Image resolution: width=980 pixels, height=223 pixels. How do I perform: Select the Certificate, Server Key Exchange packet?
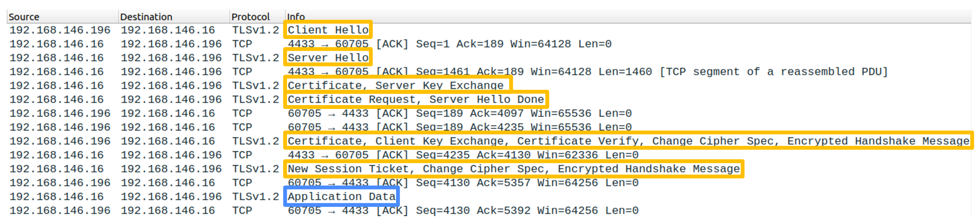[x=396, y=85]
